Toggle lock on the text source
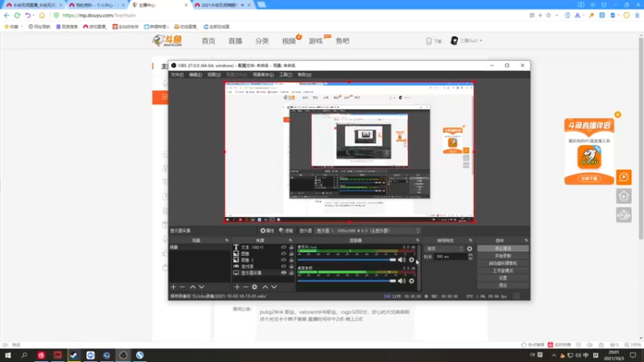The image size is (644, 362). (x=291, y=248)
